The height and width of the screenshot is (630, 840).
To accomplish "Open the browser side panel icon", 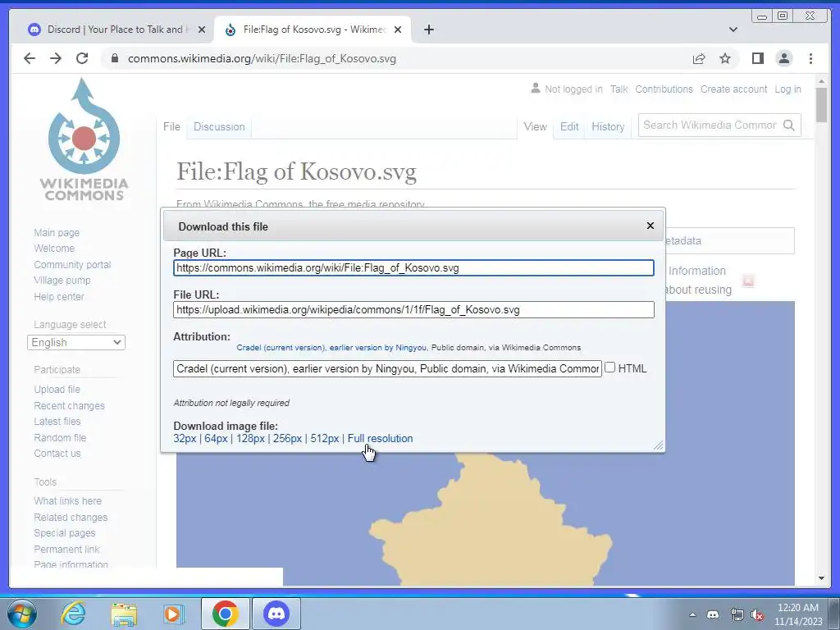I will [x=757, y=58].
